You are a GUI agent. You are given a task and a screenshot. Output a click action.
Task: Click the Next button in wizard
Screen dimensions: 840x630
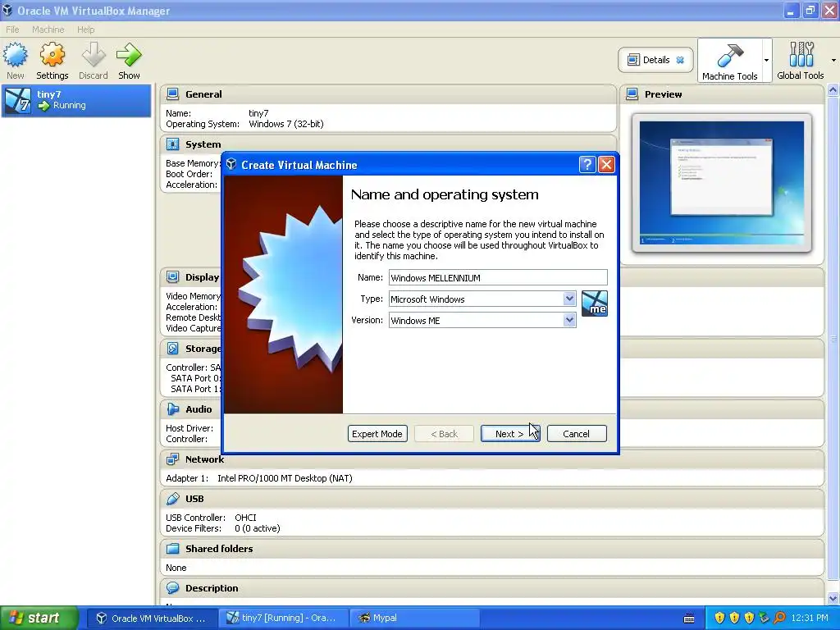(510, 434)
